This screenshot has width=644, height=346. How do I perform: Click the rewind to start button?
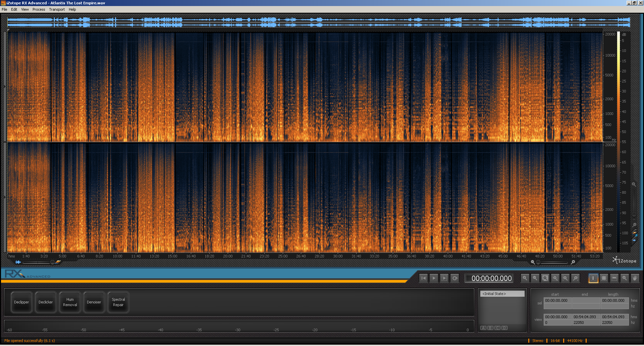[x=424, y=278]
